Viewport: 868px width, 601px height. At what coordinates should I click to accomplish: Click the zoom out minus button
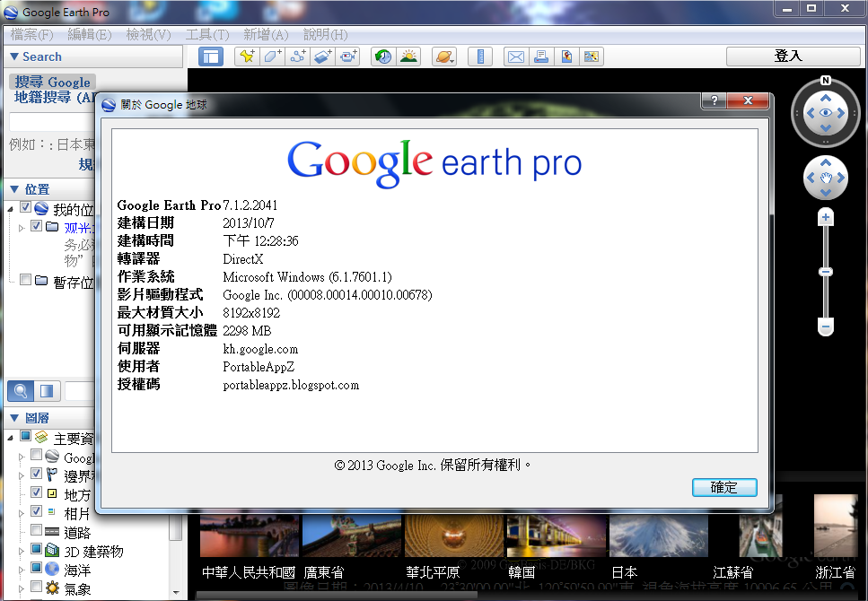pos(826,327)
